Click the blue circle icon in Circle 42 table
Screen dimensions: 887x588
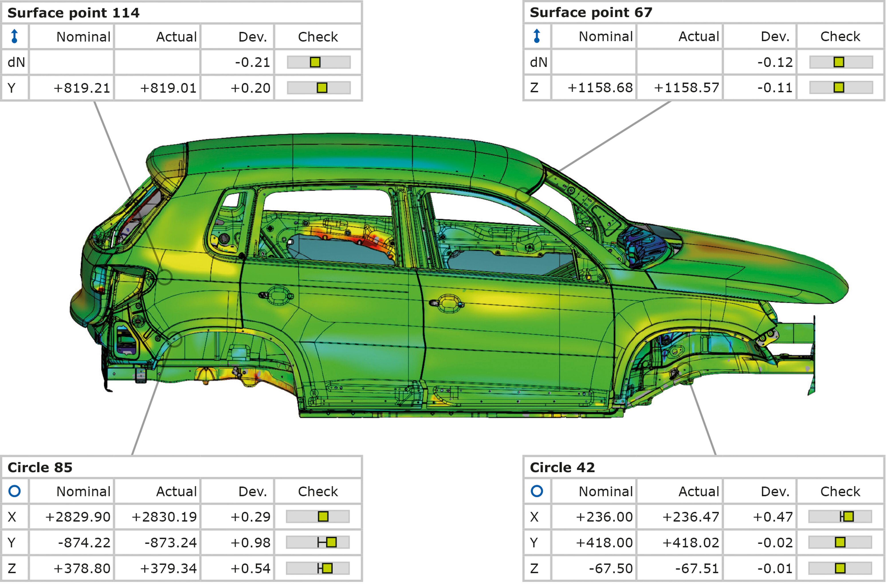tap(537, 491)
